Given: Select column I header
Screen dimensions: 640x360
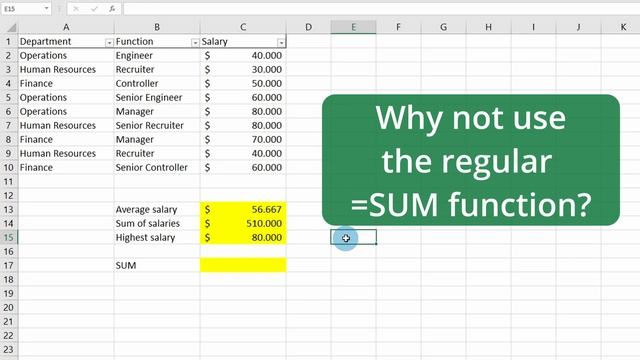Looking at the screenshot, I should pos(533,27).
